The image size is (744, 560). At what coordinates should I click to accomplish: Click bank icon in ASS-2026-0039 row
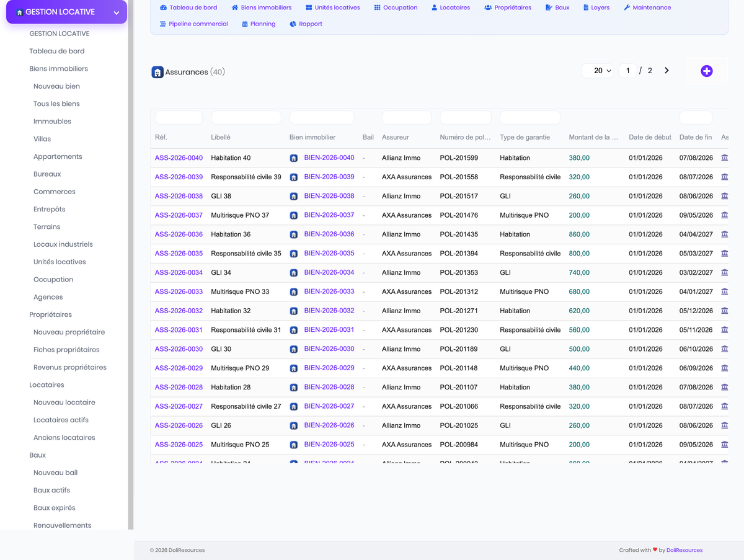pyautogui.click(x=725, y=177)
